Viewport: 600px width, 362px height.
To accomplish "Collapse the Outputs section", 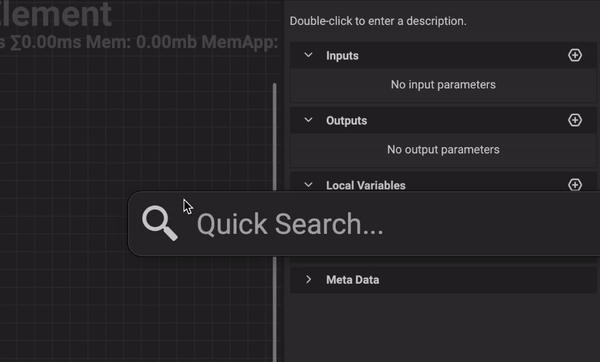I will [x=308, y=121].
